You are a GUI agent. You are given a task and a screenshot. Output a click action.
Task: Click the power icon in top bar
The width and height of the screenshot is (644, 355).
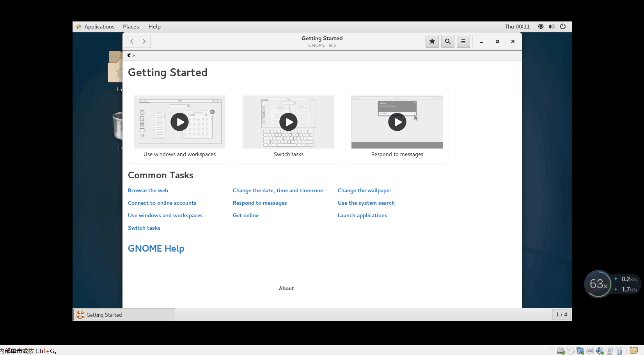point(563,27)
